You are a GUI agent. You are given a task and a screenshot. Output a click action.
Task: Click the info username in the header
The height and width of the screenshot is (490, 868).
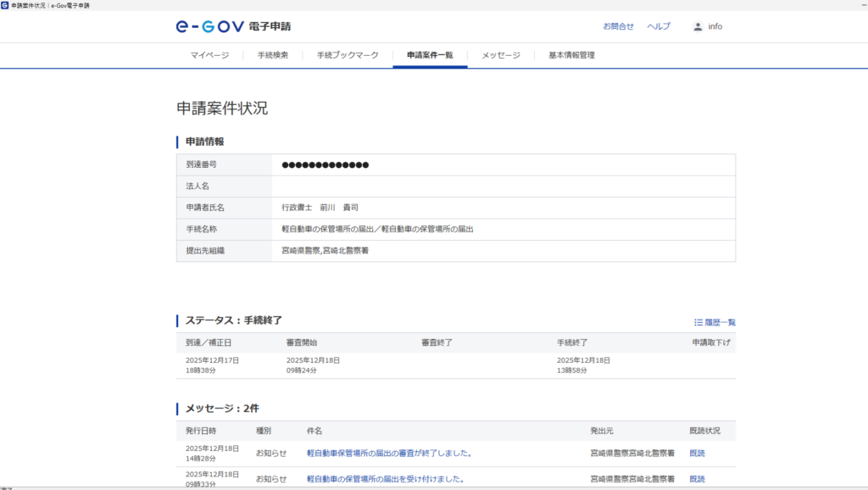715,26
